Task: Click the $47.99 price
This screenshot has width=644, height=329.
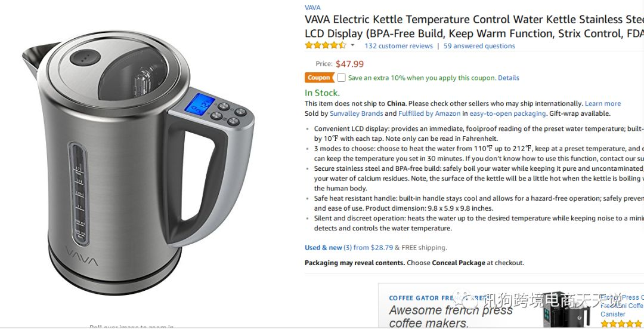Action: [349, 64]
